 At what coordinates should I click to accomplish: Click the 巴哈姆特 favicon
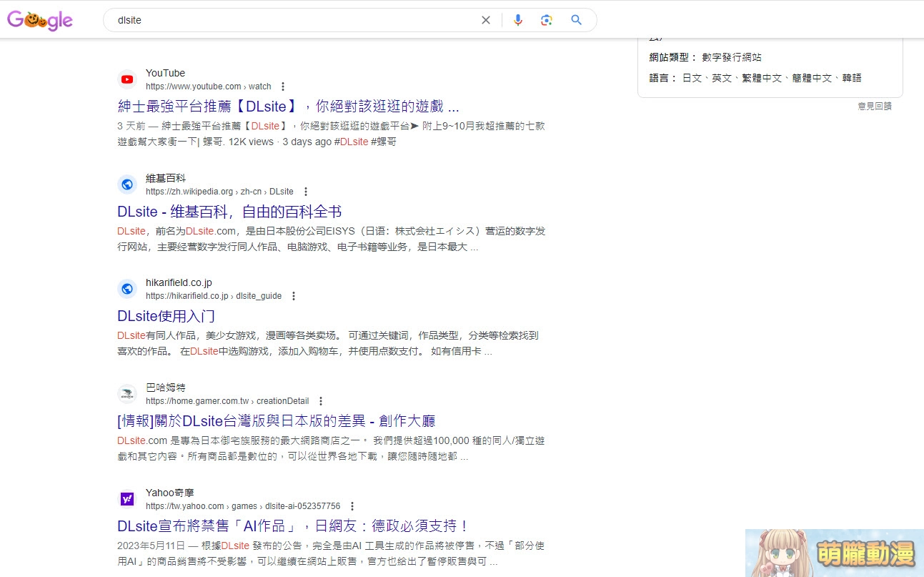[126, 393]
